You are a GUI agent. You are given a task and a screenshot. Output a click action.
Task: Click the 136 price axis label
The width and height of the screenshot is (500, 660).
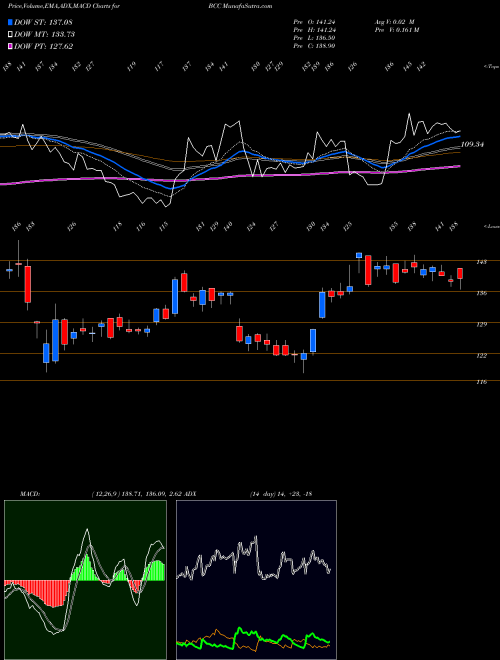[x=481, y=293]
